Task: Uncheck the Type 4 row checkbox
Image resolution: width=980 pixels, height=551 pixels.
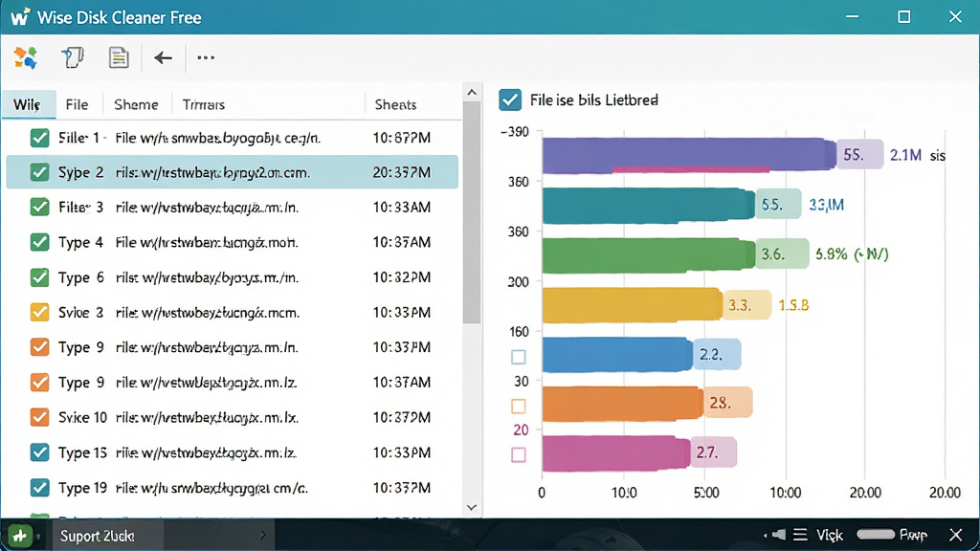Action: click(x=39, y=242)
